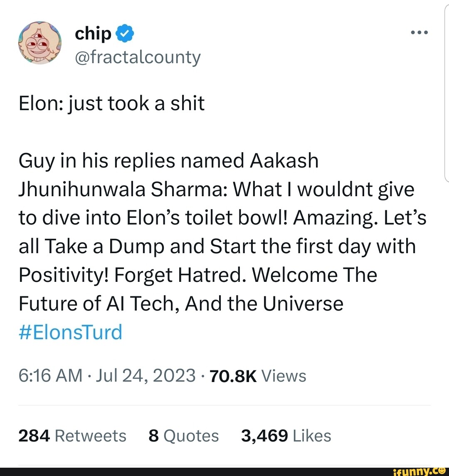
Task: Open the more options menu via three dots
Action: 419,32
